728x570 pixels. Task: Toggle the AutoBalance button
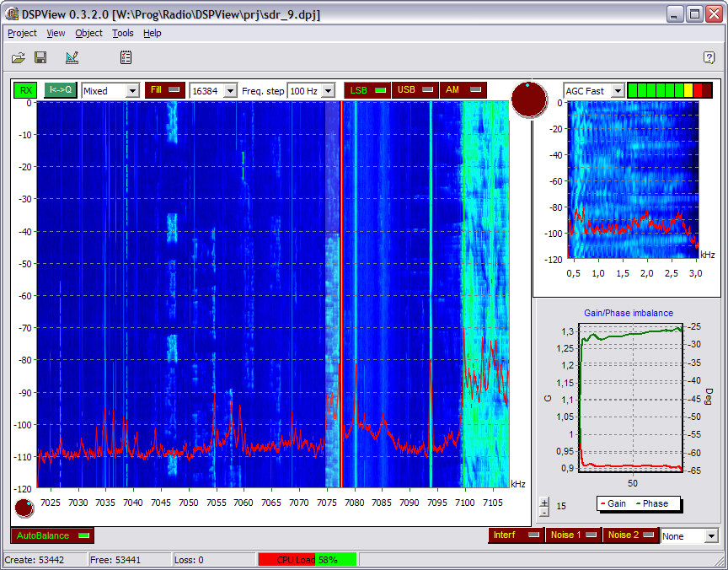pos(52,535)
